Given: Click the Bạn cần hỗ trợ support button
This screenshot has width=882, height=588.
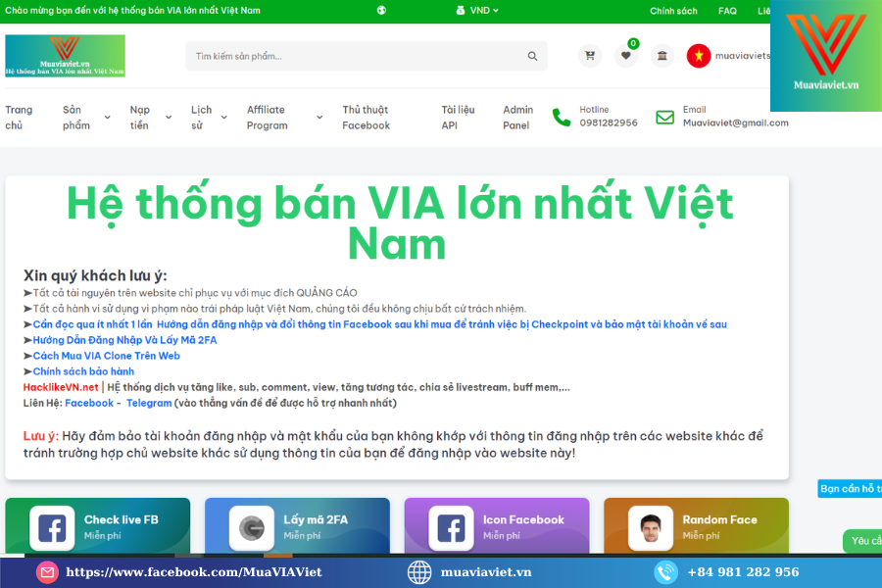Looking at the screenshot, I should 850,488.
